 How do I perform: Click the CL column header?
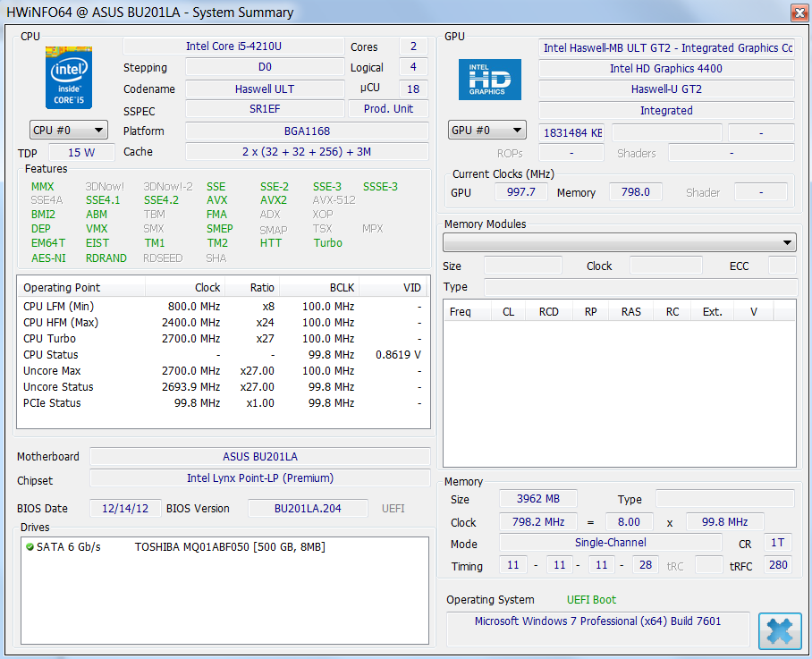click(508, 312)
